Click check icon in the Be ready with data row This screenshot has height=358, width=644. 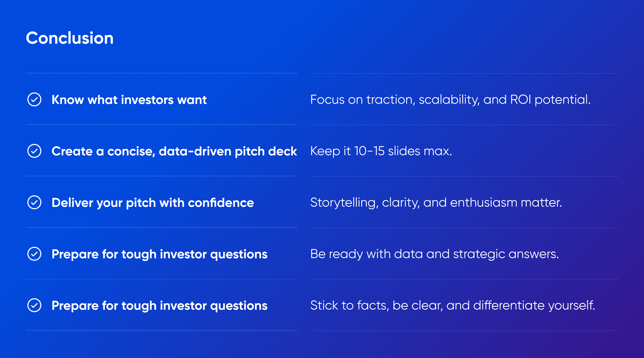click(x=34, y=254)
